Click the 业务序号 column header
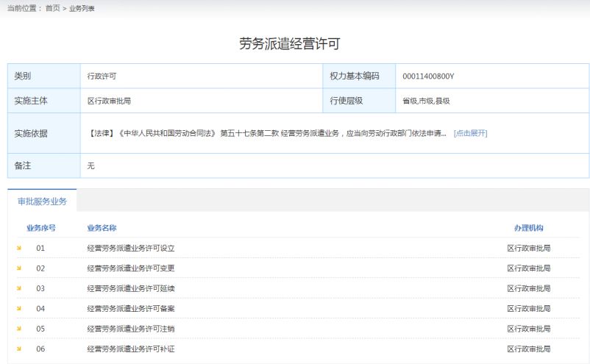590x364 pixels. (x=41, y=228)
